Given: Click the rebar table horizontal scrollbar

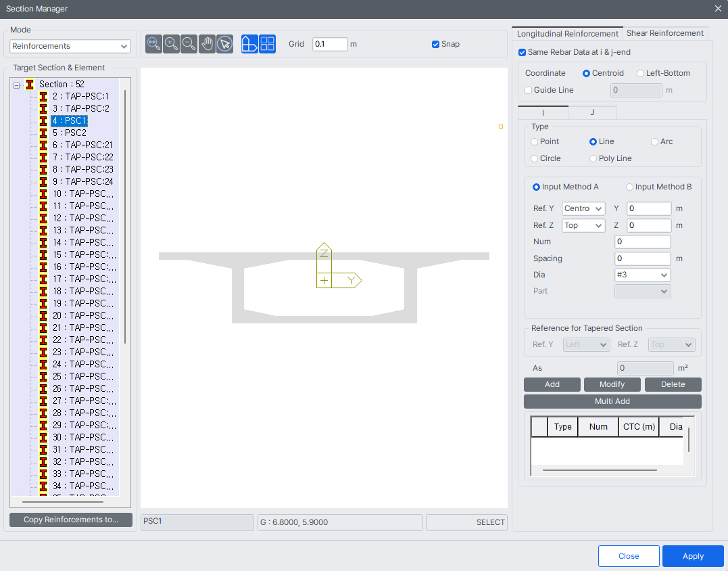Looking at the screenshot, I should (600, 470).
